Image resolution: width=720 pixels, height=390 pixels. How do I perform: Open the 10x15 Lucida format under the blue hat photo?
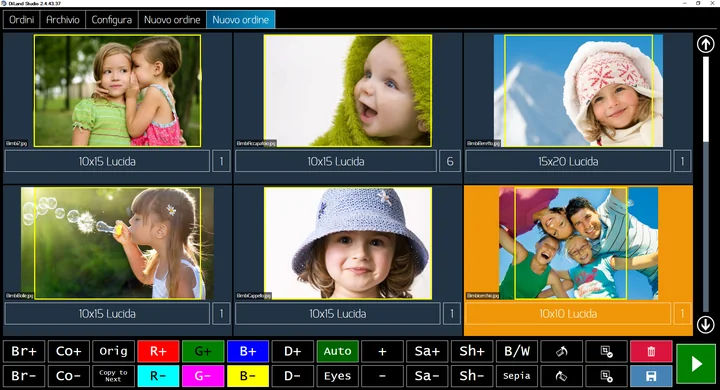coord(338,314)
